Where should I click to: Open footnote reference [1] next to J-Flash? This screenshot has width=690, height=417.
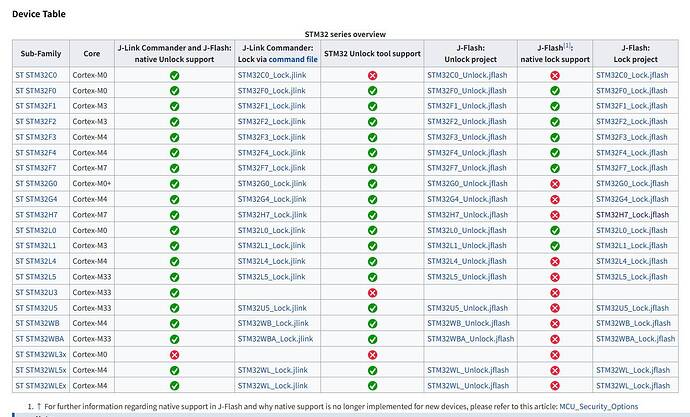(567, 45)
